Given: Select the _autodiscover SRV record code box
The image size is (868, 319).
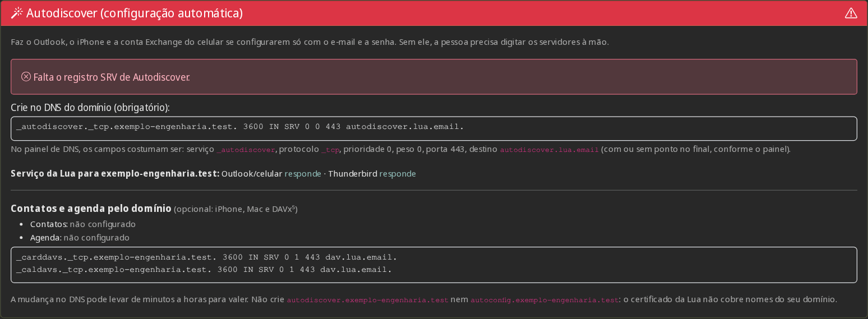Looking at the screenshot, I should [434, 128].
